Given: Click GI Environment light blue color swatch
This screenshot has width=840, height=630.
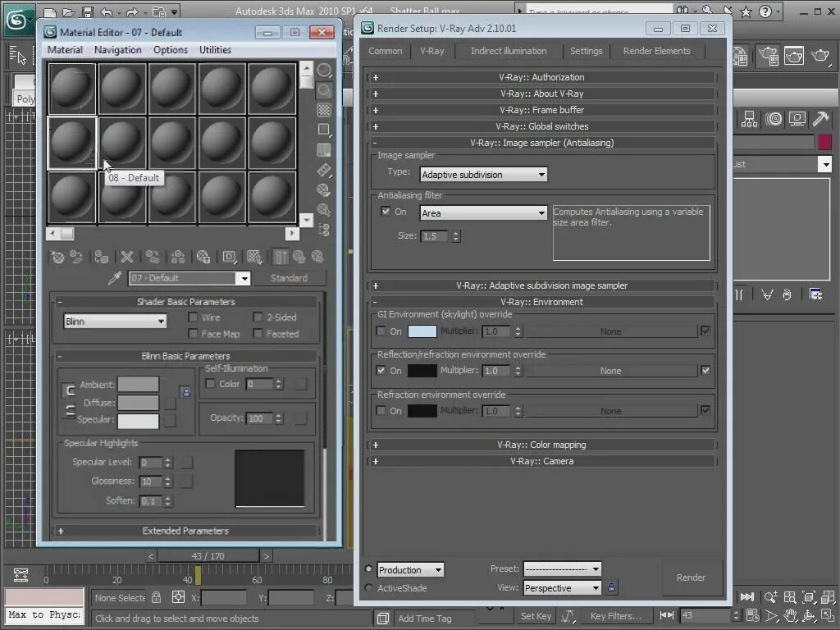Looking at the screenshot, I should click(x=422, y=331).
